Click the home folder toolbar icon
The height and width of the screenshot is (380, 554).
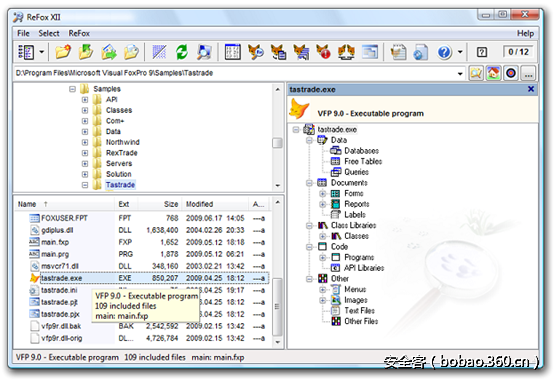(x=109, y=52)
